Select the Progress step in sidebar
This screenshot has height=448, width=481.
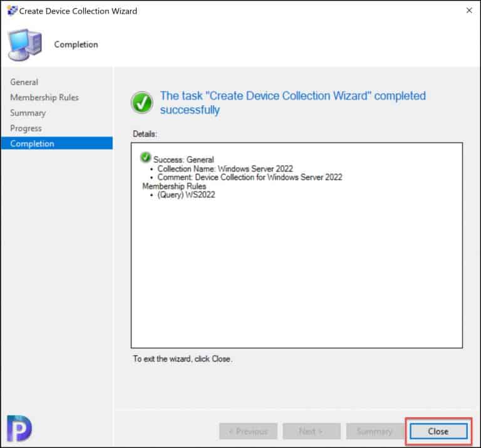pos(26,128)
